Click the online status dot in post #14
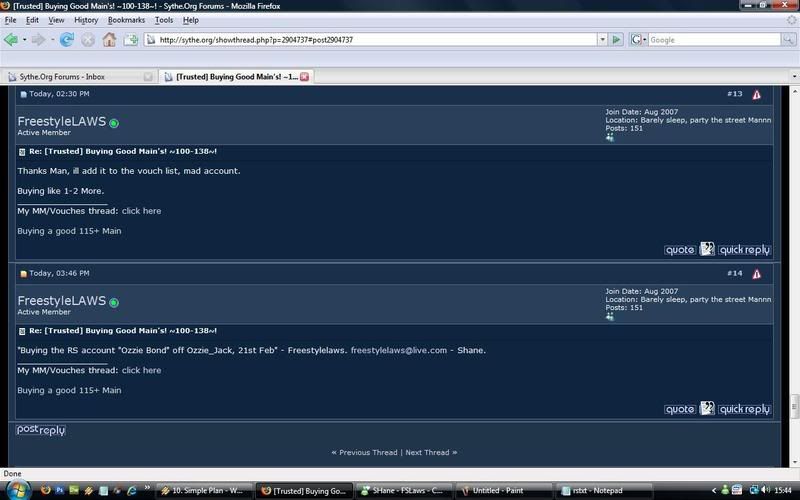800x500 pixels. click(114, 303)
